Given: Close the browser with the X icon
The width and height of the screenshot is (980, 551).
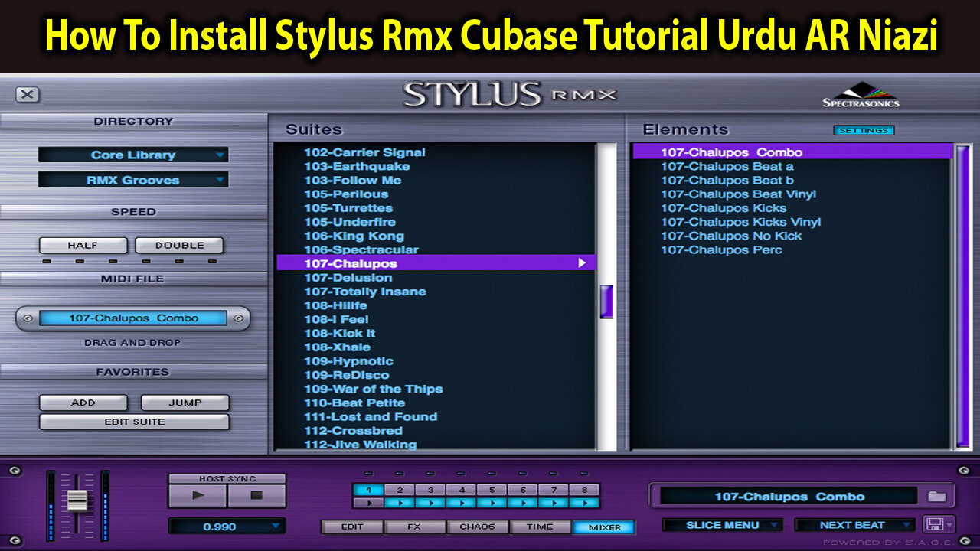Looking at the screenshot, I should tap(28, 94).
